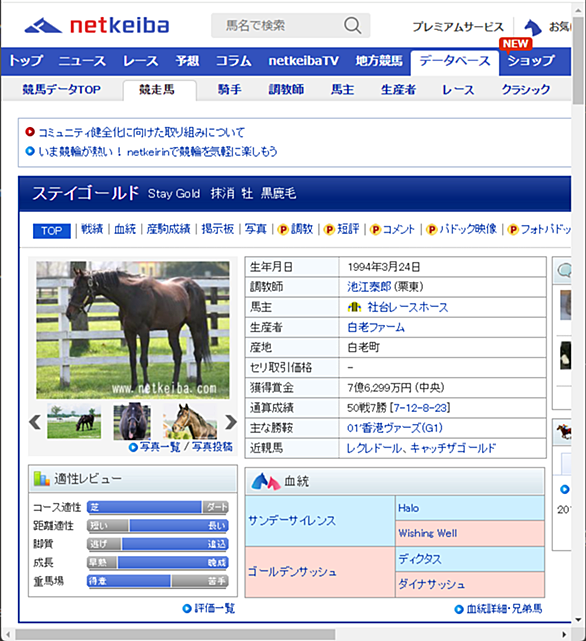This screenshot has height=641, width=586.
Task: Click the TOP button in horse menu
Action: tap(52, 231)
